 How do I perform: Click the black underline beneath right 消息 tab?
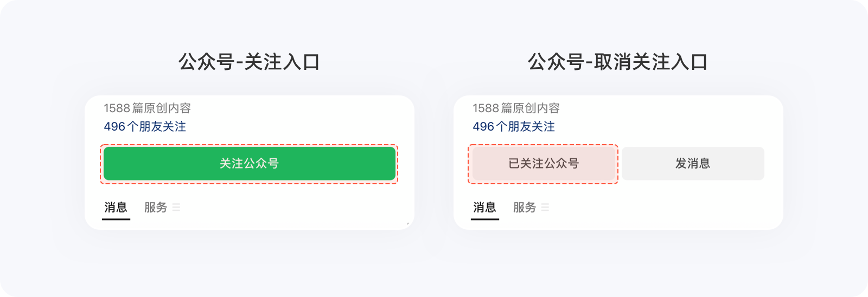coord(485,219)
